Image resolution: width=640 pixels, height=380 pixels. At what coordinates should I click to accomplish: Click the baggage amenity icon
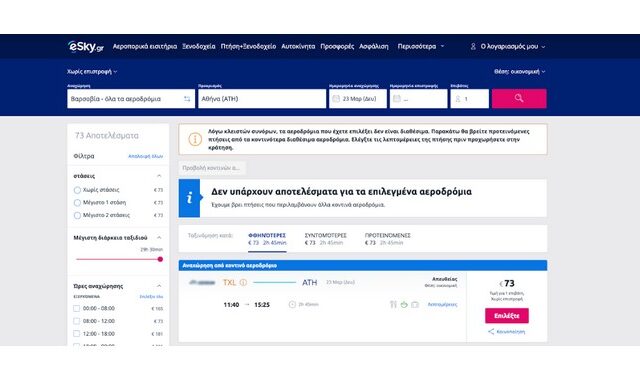pyautogui.click(x=415, y=304)
